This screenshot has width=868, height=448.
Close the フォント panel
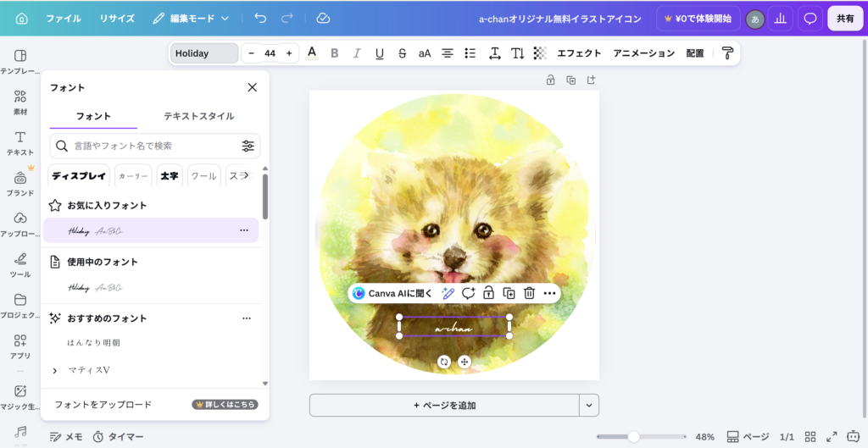pyautogui.click(x=253, y=87)
